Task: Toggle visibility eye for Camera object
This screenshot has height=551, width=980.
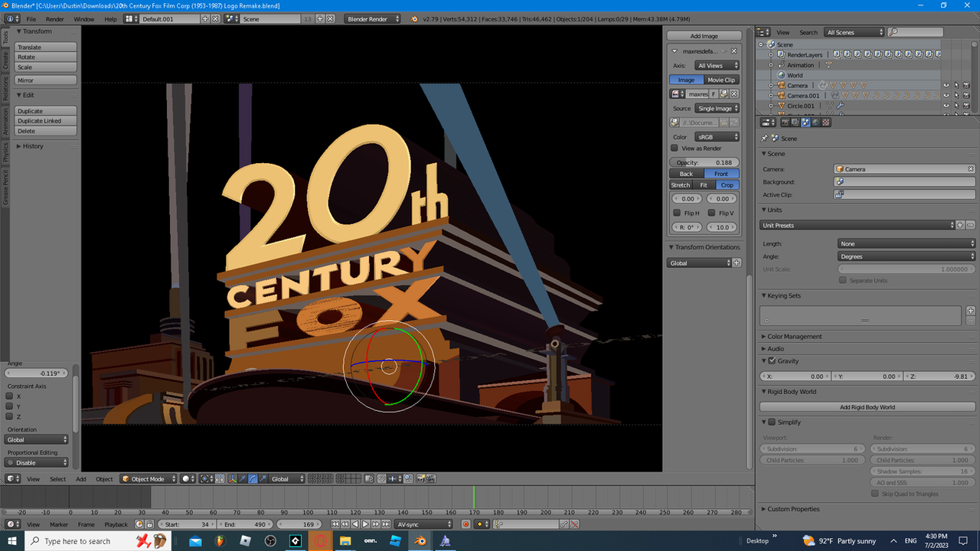Action: [946, 85]
